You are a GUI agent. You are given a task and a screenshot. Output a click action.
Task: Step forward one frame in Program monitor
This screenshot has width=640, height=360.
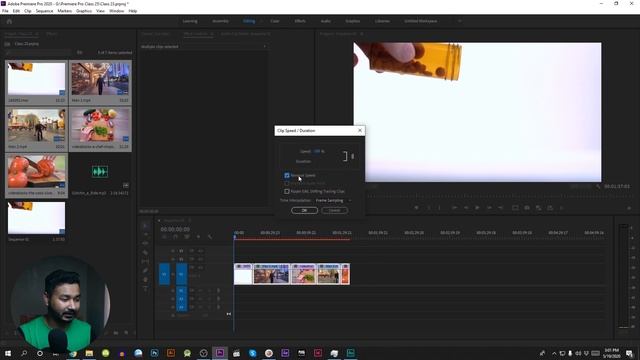click(x=489, y=208)
